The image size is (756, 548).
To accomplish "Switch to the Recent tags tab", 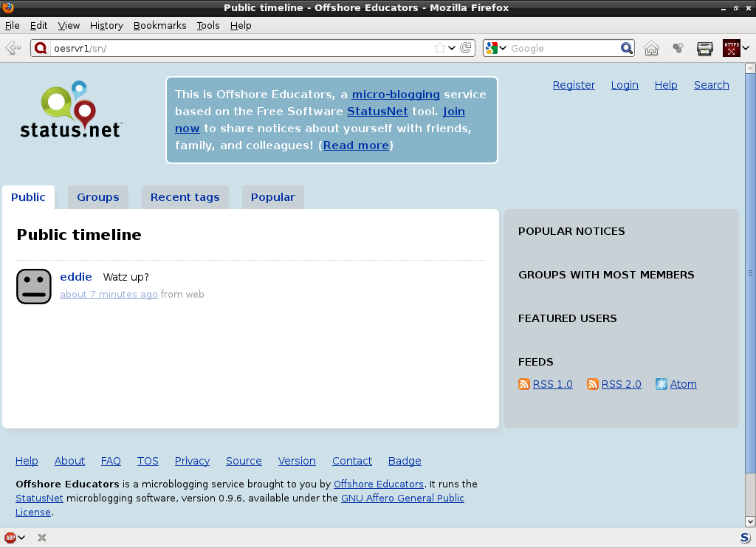I will 185,196.
